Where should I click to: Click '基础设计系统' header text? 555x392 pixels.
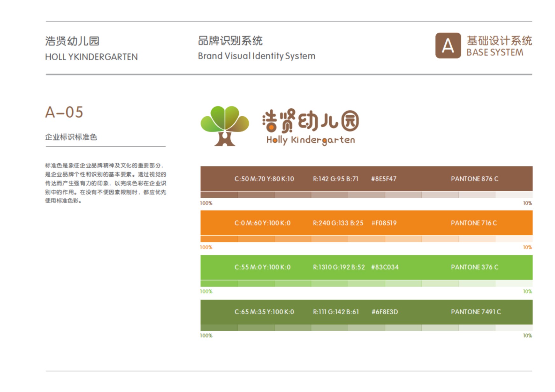pos(499,40)
